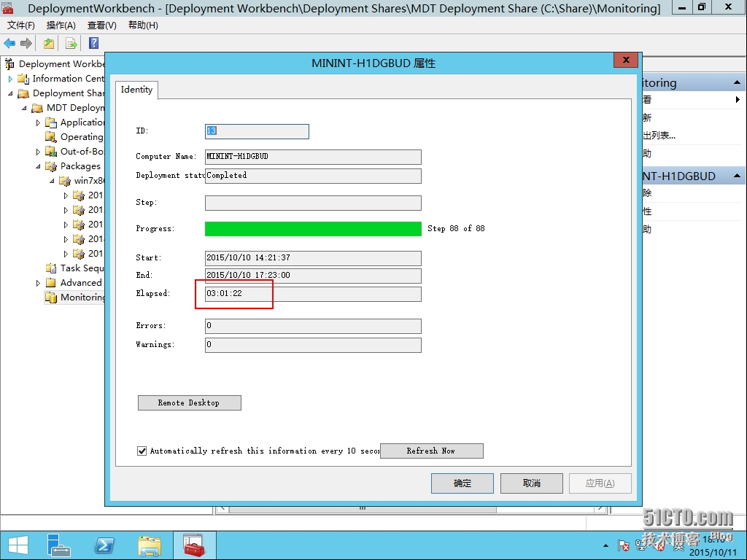Click the End time field
This screenshot has height=560, width=747.
click(x=313, y=276)
